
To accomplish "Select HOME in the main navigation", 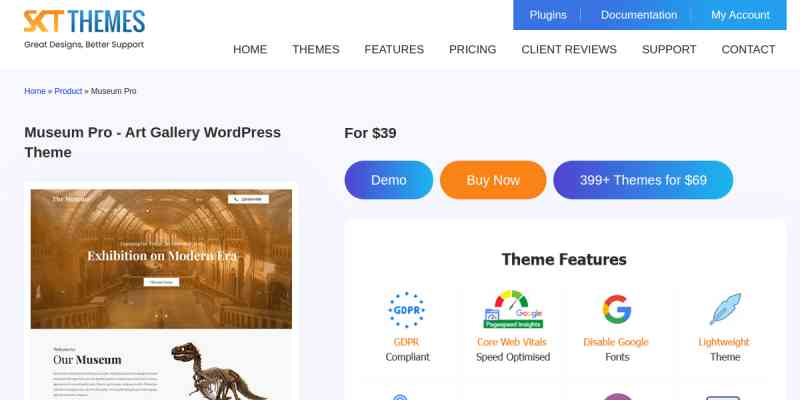I will pyautogui.click(x=250, y=49).
